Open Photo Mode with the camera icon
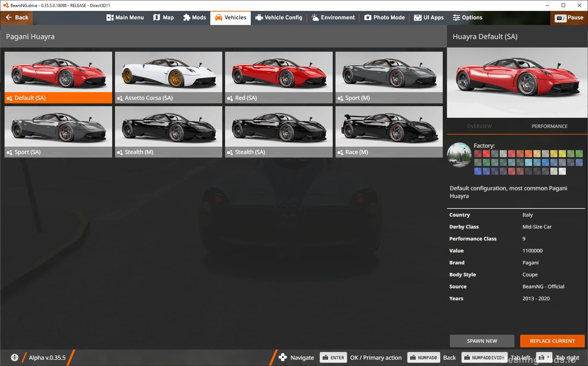 [x=367, y=18]
